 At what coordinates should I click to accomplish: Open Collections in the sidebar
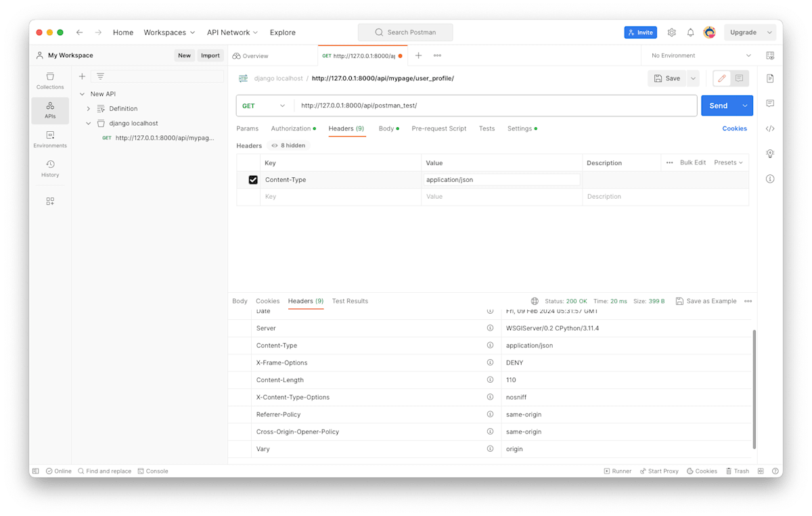tap(50, 81)
